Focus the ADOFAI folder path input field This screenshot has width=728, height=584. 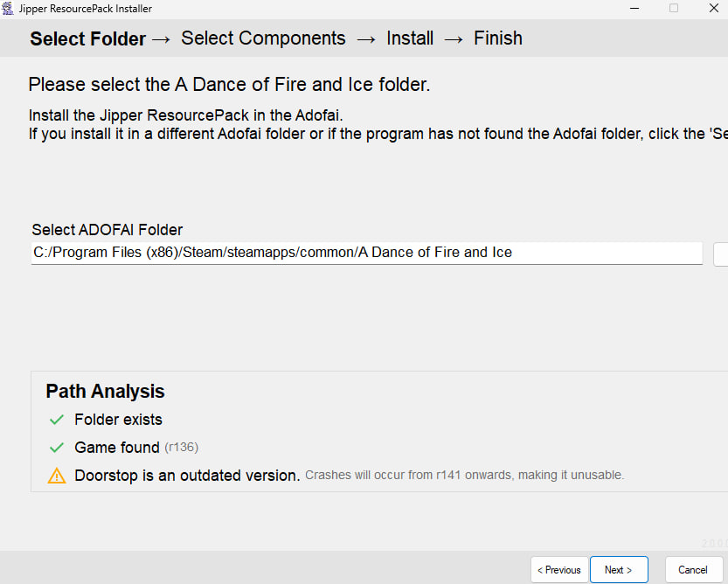tap(367, 254)
